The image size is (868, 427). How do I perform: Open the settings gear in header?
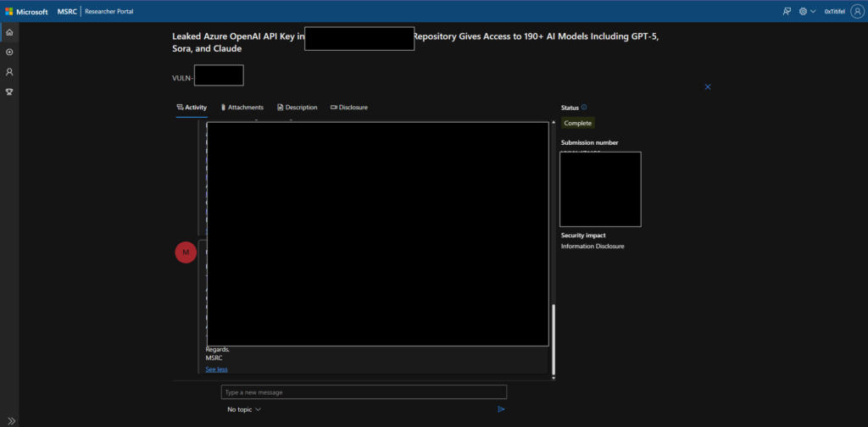[803, 11]
